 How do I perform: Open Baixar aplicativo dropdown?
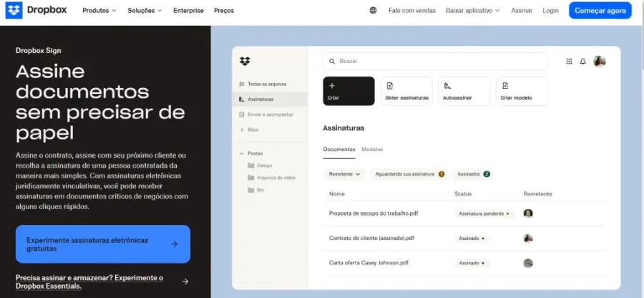click(x=473, y=11)
